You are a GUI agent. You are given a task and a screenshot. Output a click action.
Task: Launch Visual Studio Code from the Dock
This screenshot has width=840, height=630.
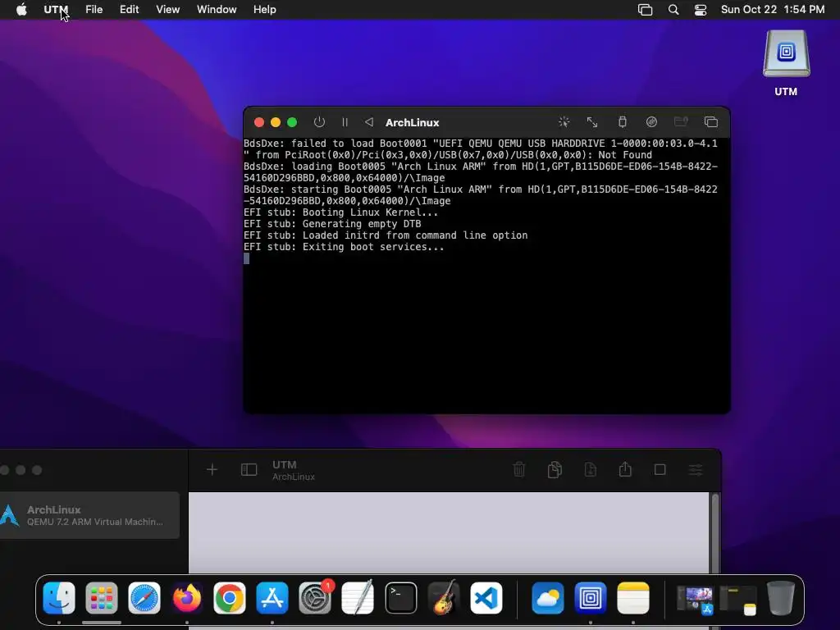[x=486, y=597]
